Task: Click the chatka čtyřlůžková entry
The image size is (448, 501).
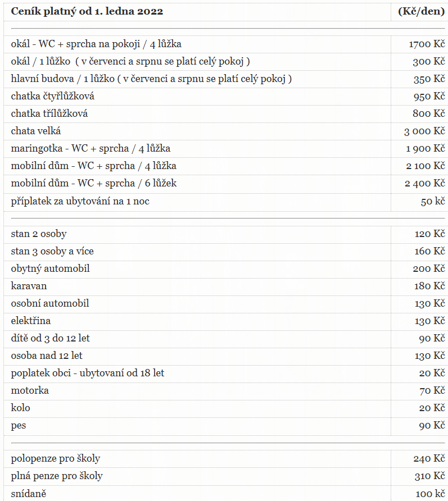Action: [x=52, y=96]
